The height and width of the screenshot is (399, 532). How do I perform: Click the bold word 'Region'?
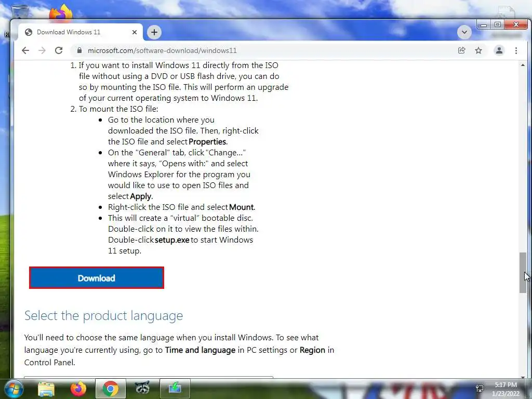point(312,350)
